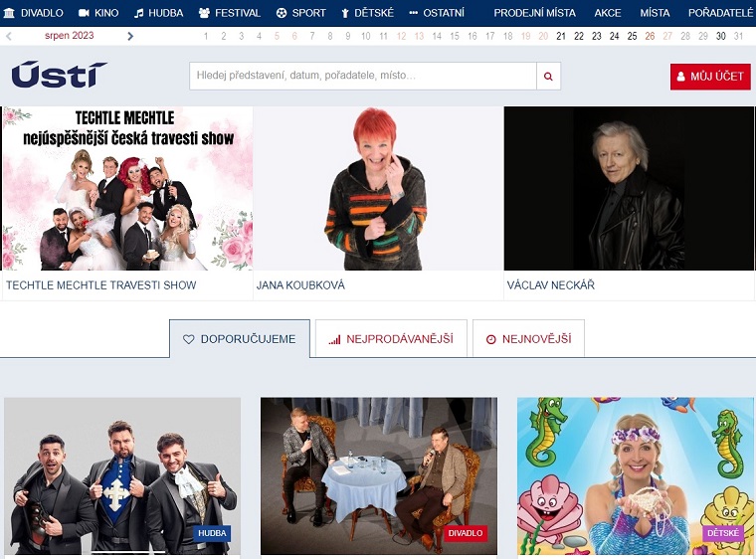Click the blue HUDBA category badge
This screenshot has height=559, width=756.
click(x=212, y=533)
